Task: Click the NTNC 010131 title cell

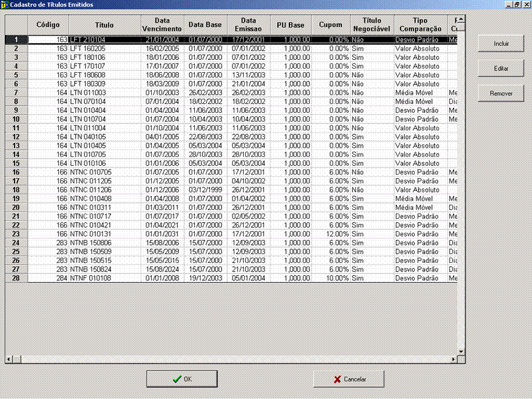Action: pyautogui.click(x=105, y=234)
